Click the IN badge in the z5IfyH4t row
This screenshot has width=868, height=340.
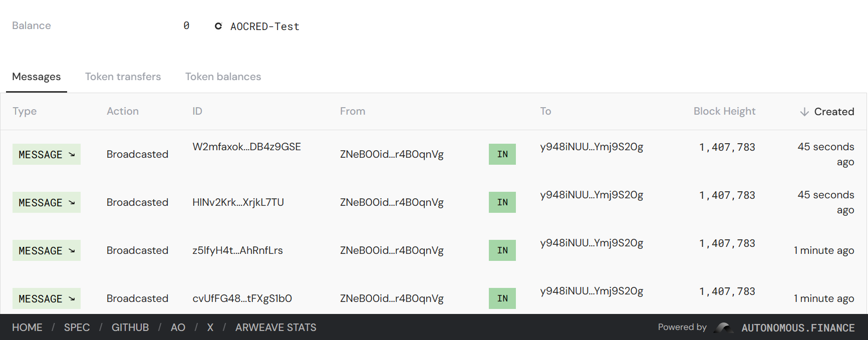click(502, 250)
